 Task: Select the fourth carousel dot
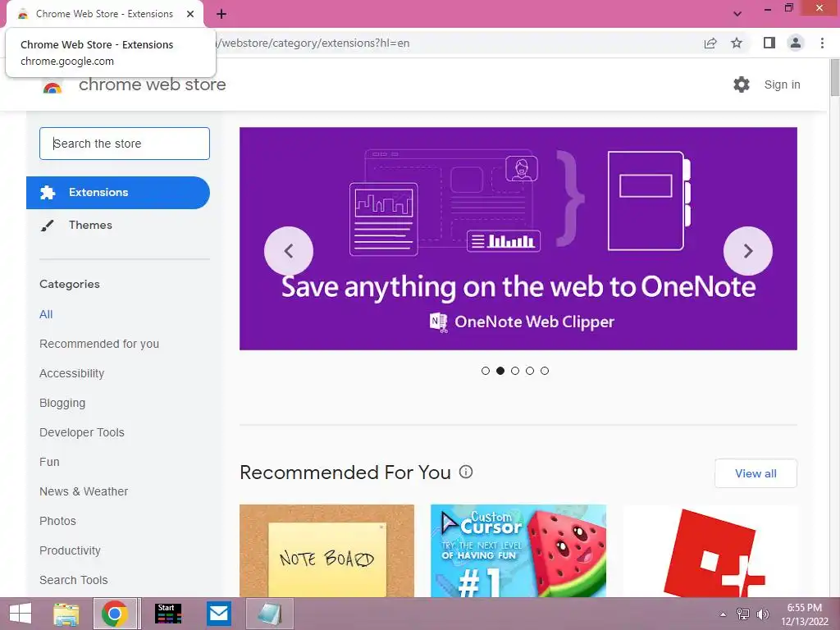(530, 371)
